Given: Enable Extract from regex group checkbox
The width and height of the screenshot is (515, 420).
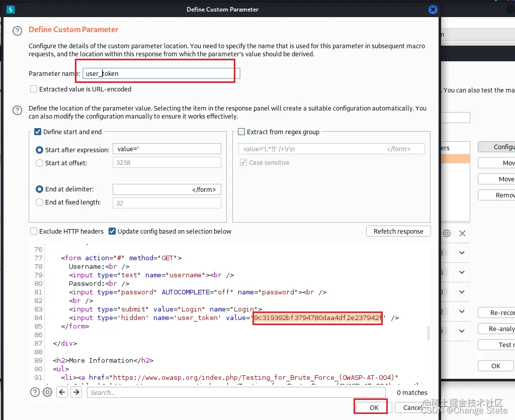Looking at the screenshot, I should coord(241,132).
